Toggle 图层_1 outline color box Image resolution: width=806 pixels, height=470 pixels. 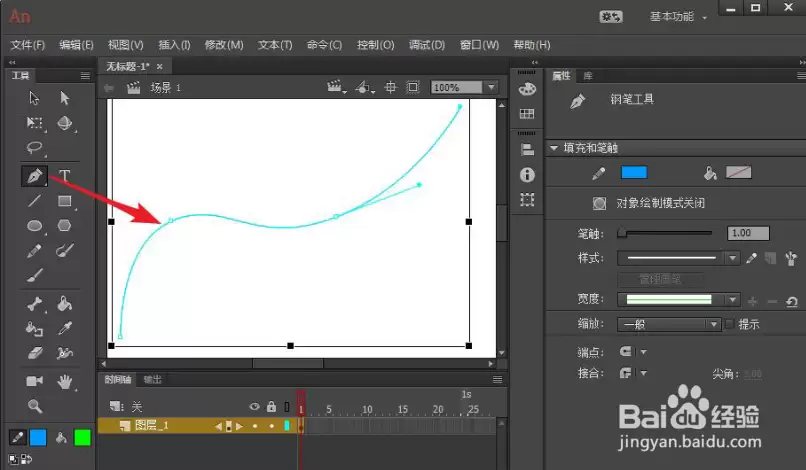click(x=287, y=426)
